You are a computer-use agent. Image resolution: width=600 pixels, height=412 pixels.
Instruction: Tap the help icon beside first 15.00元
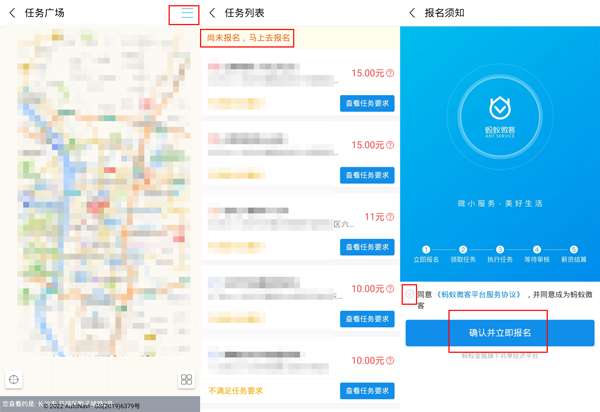(x=390, y=73)
